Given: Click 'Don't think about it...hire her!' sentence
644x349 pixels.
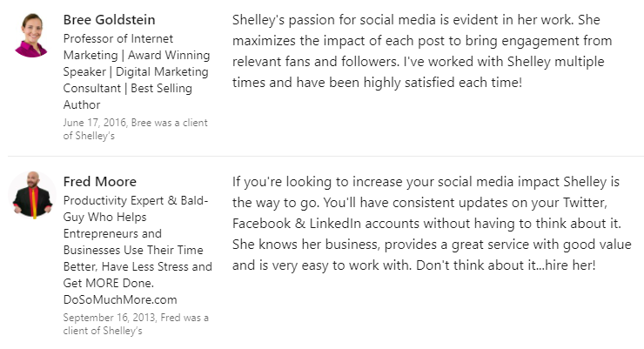Looking at the screenshot, I should pyautogui.click(x=506, y=265).
